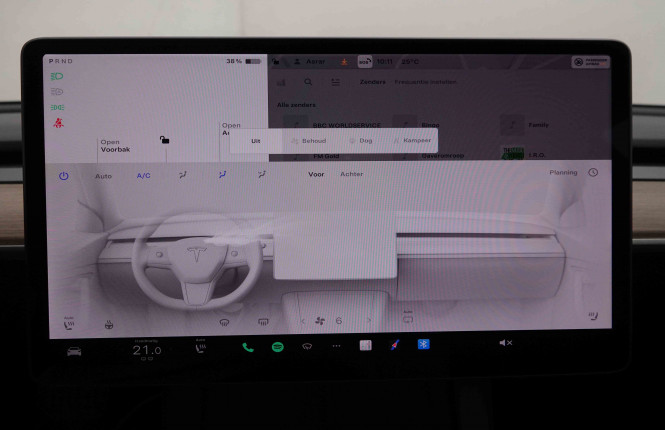Viewport: 665px width, 430px height.
Task: Turn on the left seat heater
Action: 69,322
